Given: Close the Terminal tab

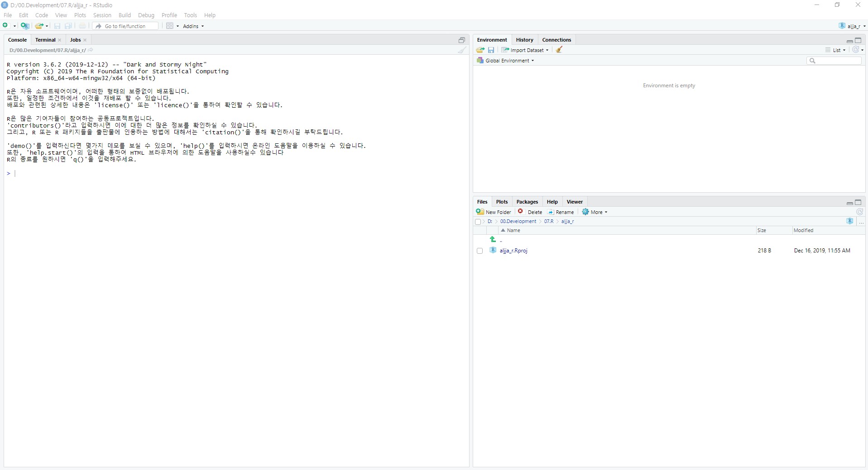Looking at the screenshot, I should tap(59, 40).
